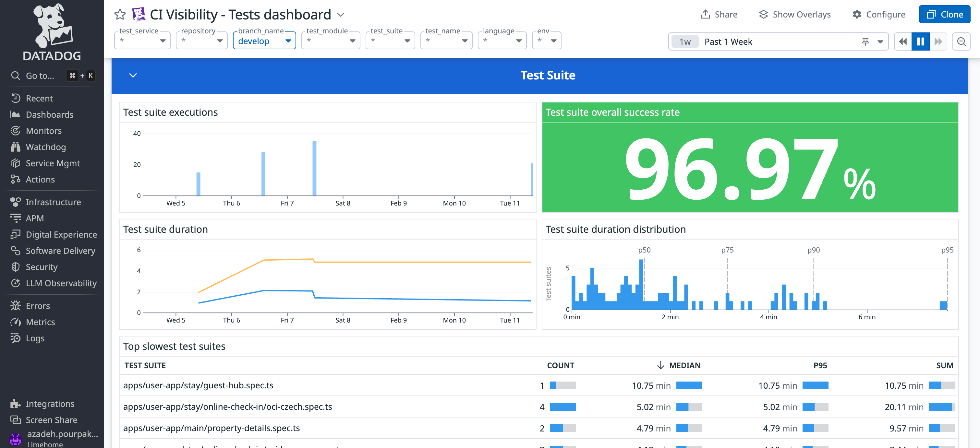This screenshot has width=980, height=448.
Task: Select Dashboards in the sidebar
Action: click(49, 114)
